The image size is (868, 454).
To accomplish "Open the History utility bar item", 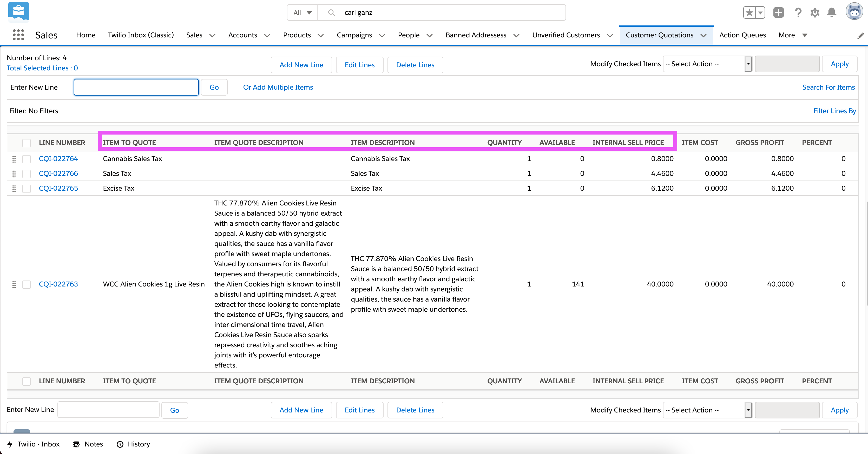I will pos(133,444).
